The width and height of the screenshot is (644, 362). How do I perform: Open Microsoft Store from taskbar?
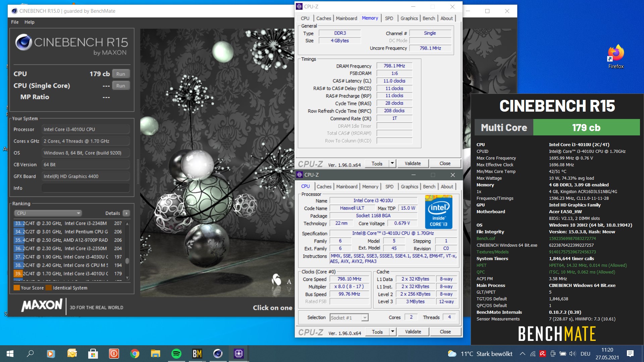point(93,354)
